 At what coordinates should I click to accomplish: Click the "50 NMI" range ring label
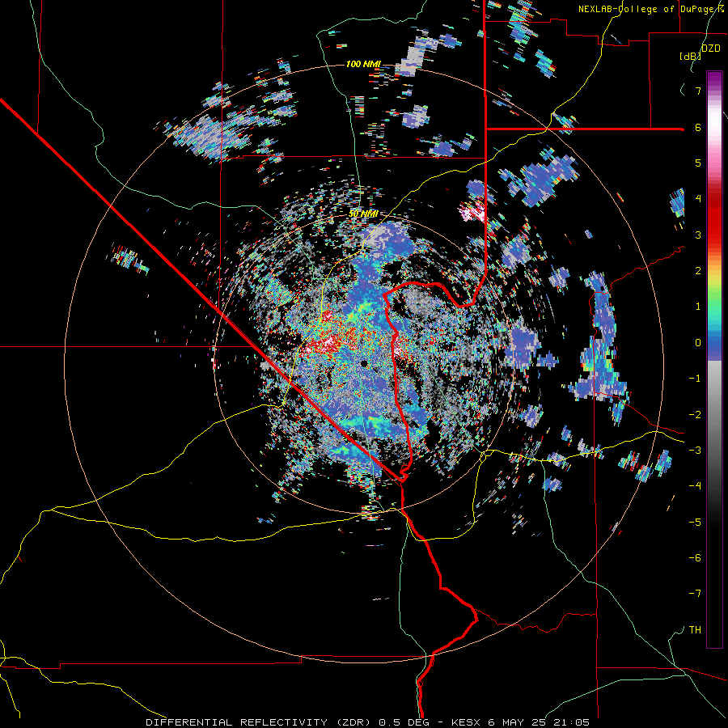pyautogui.click(x=363, y=214)
